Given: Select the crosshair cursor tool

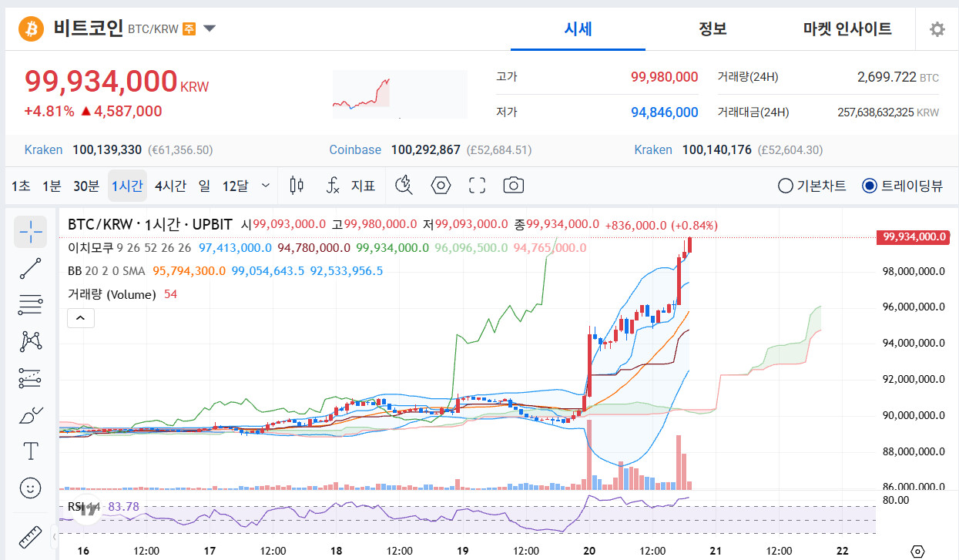Looking at the screenshot, I should coord(30,231).
